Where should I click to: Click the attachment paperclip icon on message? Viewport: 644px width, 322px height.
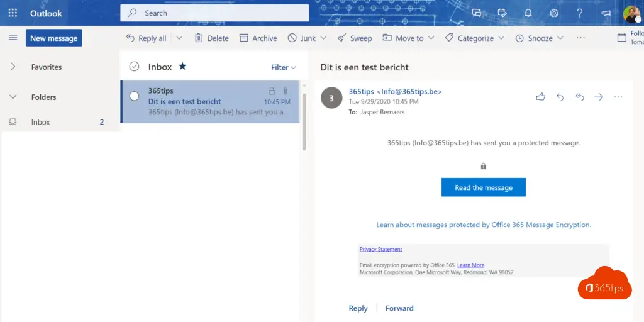285,91
